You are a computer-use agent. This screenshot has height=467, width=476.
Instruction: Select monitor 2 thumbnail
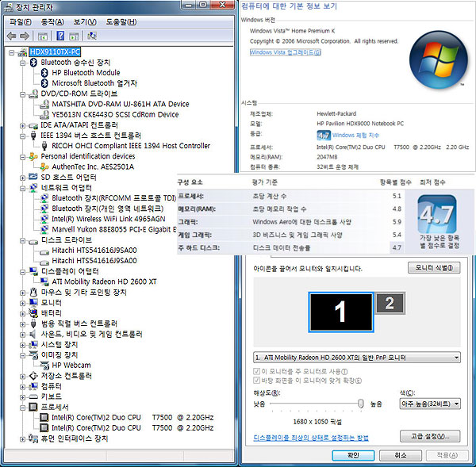tap(390, 303)
